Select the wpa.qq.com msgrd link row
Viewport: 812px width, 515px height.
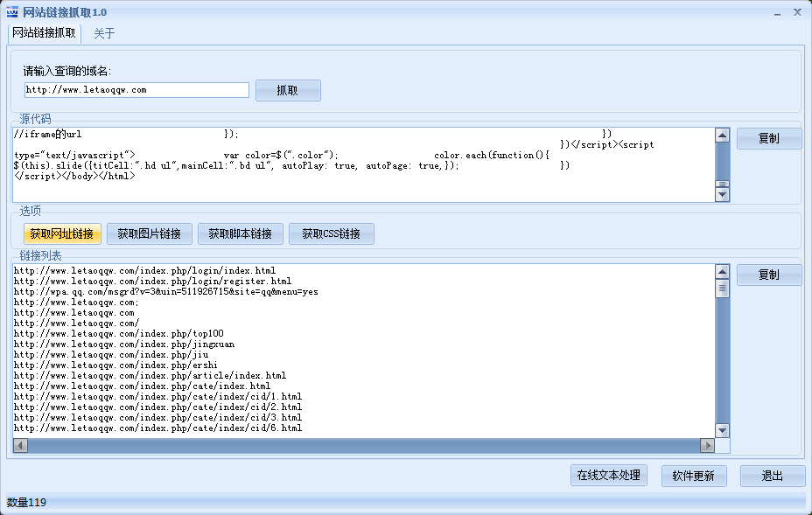pos(166,292)
